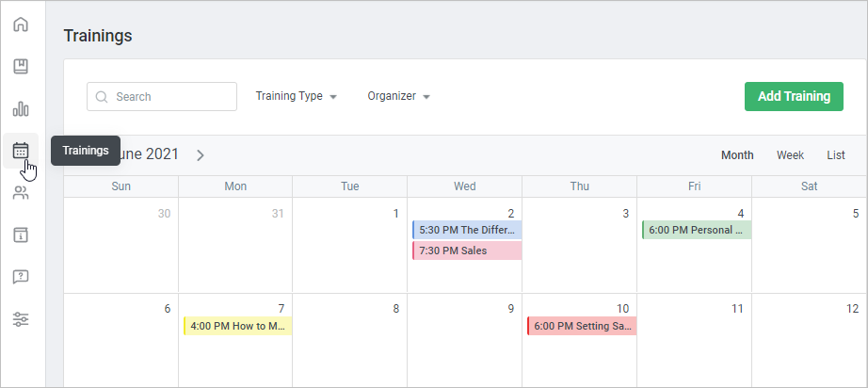
Task: Expand the Training Type dropdown
Action: pyautogui.click(x=296, y=96)
